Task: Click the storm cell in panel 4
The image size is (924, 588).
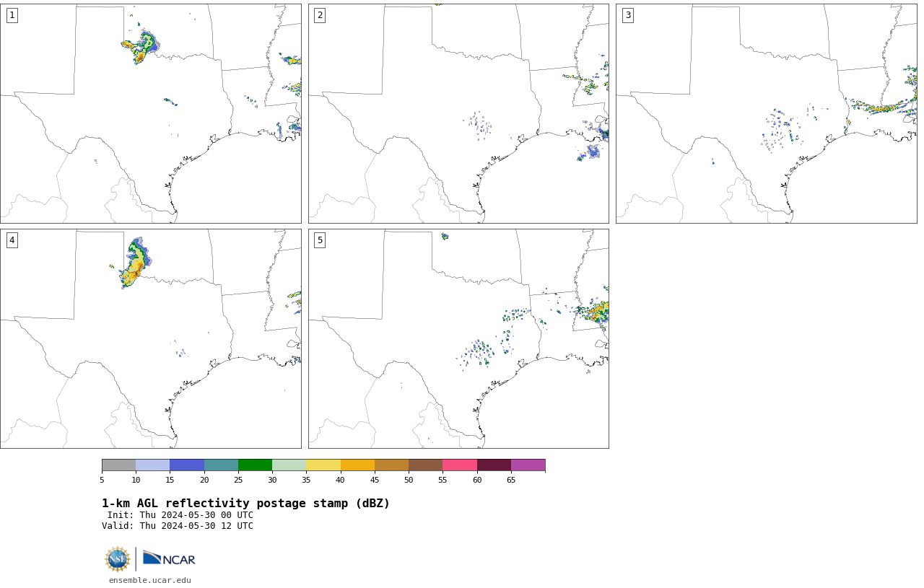Action: pyautogui.click(x=134, y=264)
